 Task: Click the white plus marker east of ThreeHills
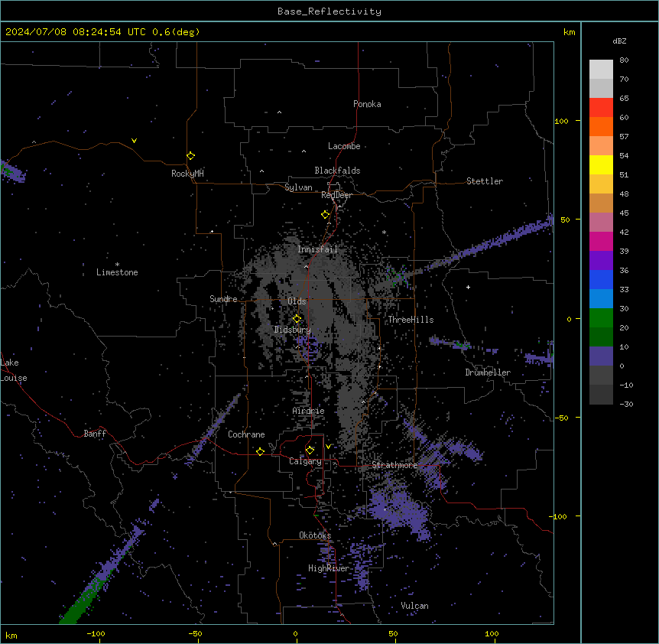468,287
